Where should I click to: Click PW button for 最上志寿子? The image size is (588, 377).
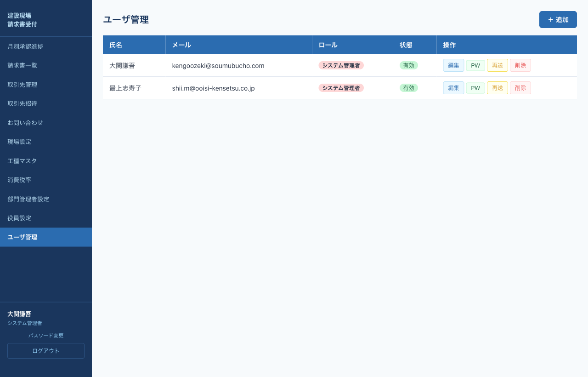click(475, 88)
